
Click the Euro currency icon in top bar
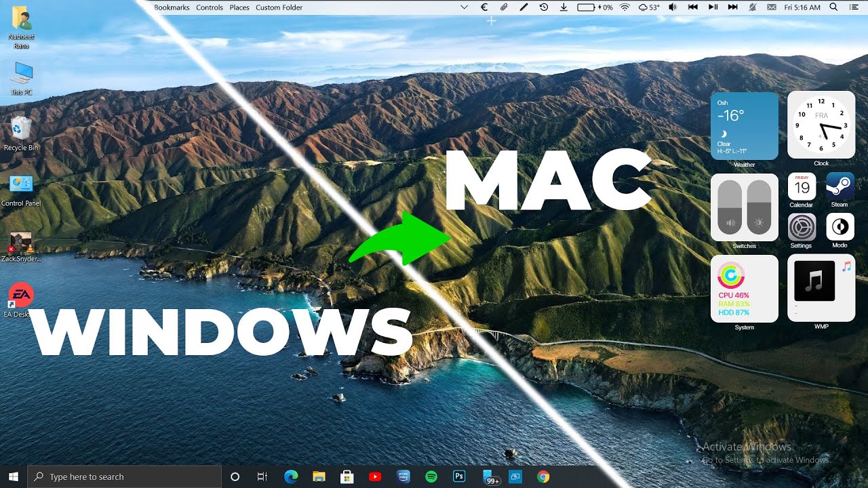[484, 7]
